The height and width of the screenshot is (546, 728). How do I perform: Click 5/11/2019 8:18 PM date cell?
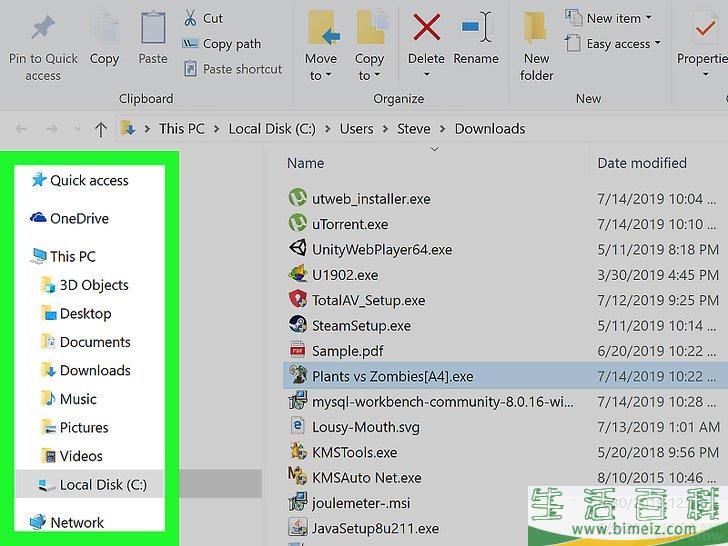(x=658, y=250)
